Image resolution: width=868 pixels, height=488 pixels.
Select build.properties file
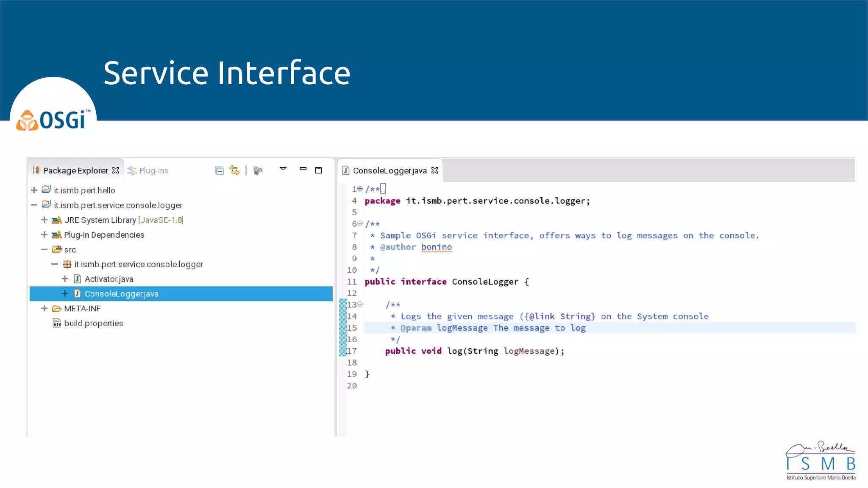(x=94, y=323)
